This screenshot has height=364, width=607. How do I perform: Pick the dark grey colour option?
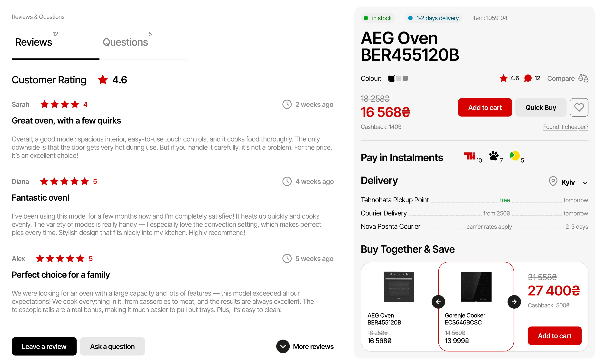tap(405, 78)
